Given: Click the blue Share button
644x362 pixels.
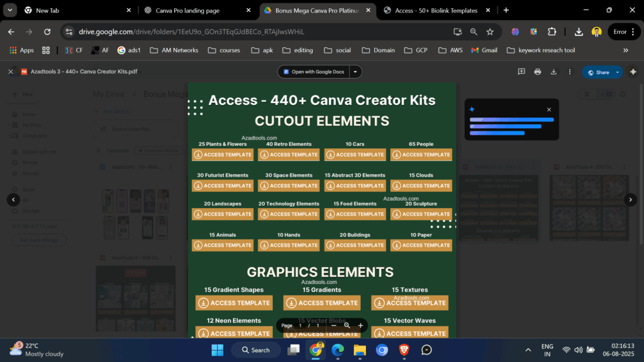Looking at the screenshot, I should point(598,72).
